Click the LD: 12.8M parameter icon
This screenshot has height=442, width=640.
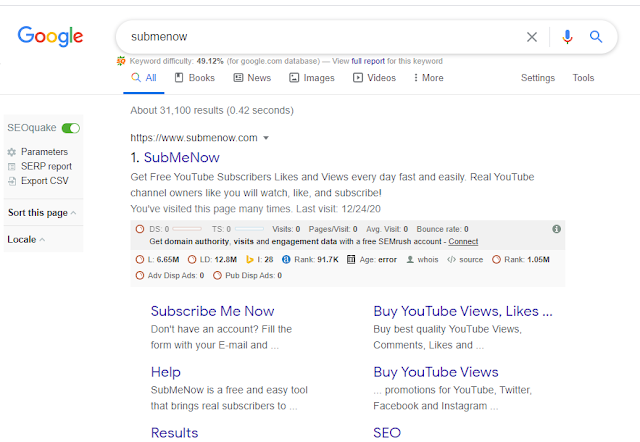click(x=192, y=260)
